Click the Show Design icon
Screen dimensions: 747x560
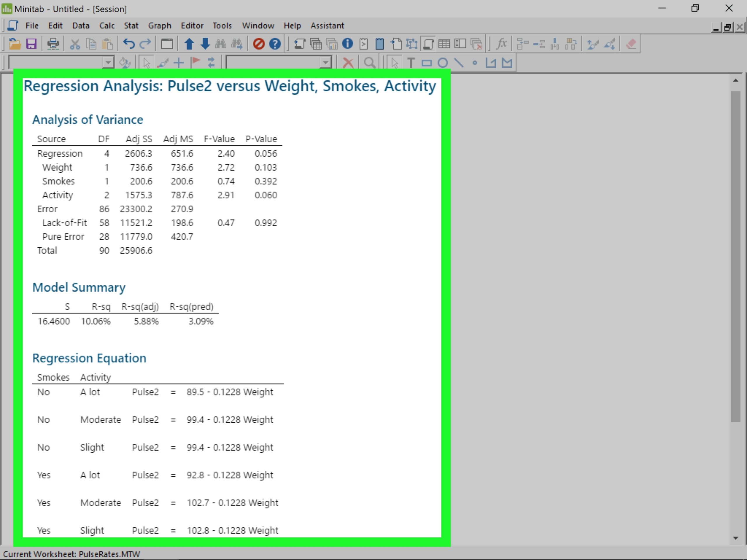point(412,44)
